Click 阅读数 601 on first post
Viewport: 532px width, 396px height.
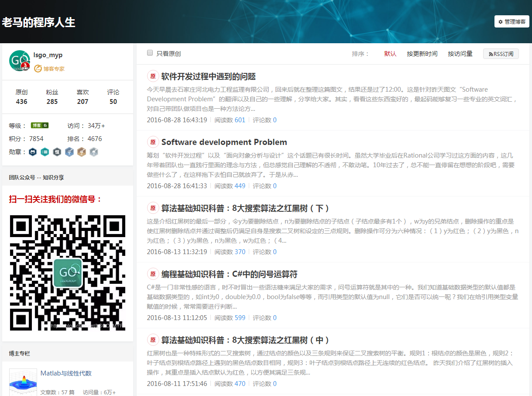coord(230,120)
